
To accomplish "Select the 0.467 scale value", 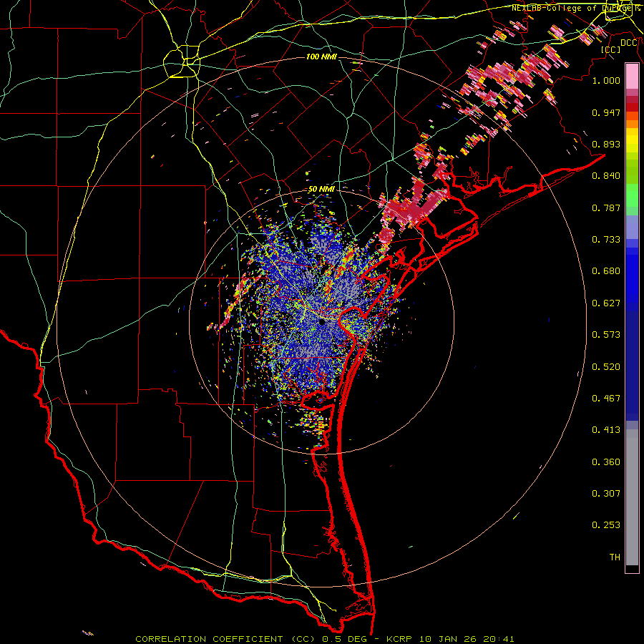I will tap(606, 399).
